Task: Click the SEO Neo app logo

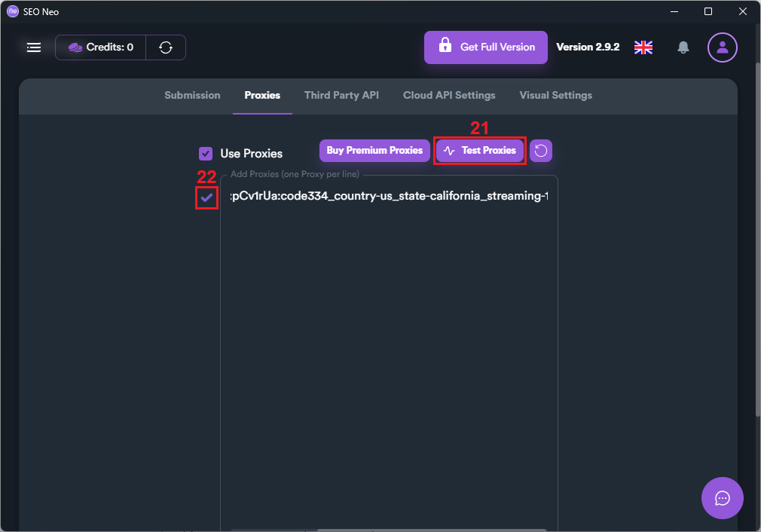Action: [x=13, y=11]
